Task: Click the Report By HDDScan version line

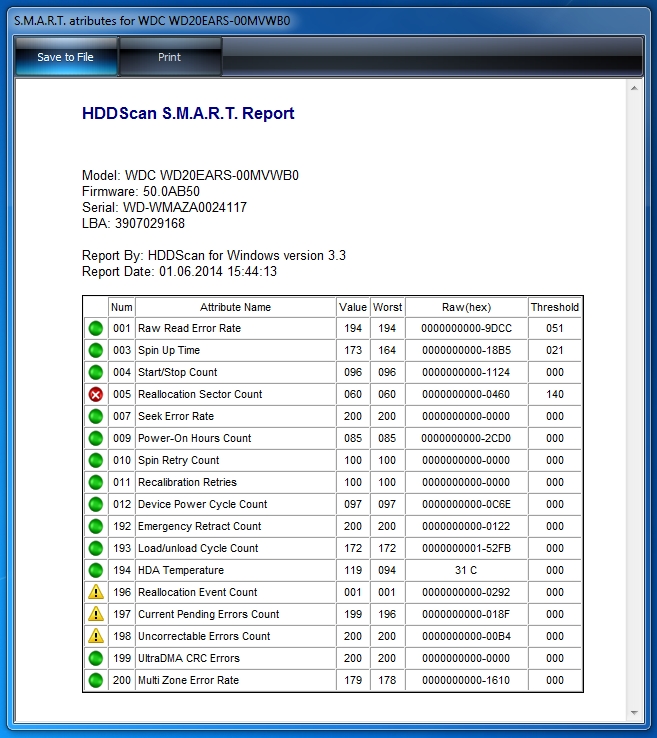Action: coord(214,256)
